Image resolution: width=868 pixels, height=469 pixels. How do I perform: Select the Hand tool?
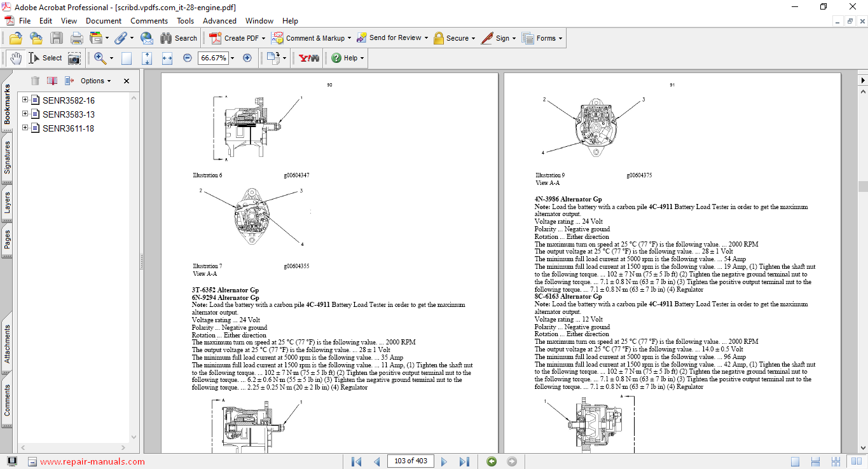pyautogui.click(x=16, y=58)
